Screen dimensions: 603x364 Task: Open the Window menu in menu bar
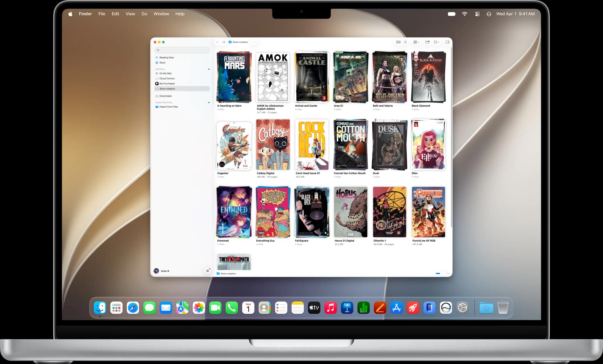(x=161, y=14)
